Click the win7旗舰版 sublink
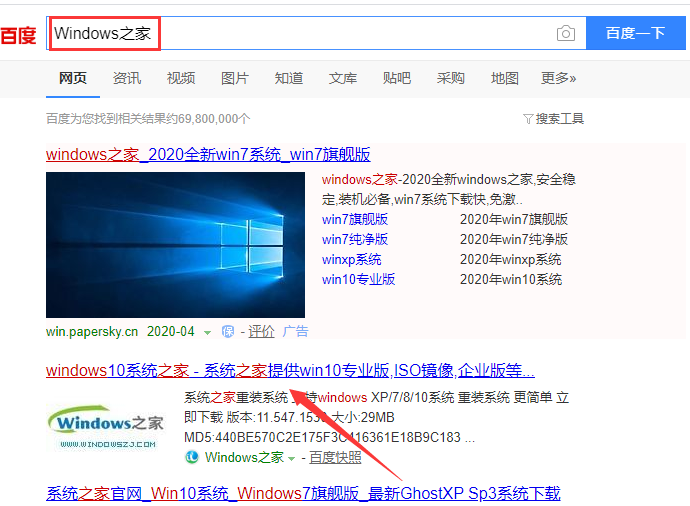Viewport: 690px width, 506px height. (x=355, y=219)
